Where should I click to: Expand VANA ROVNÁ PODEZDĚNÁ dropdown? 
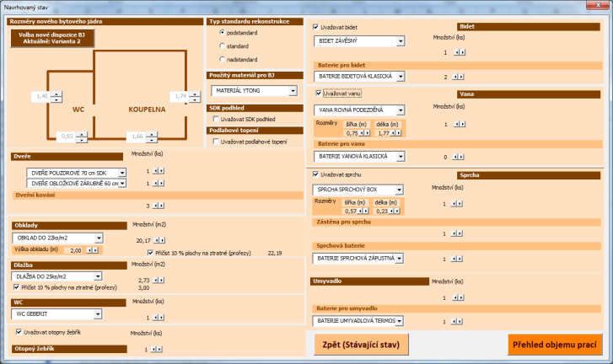pyautogui.click(x=401, y=110)
